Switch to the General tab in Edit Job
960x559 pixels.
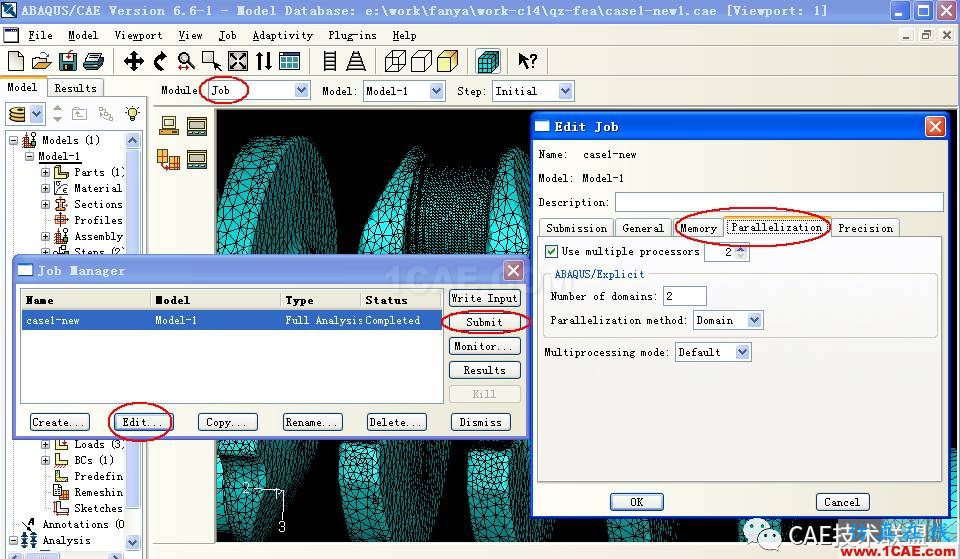[643, 228]
